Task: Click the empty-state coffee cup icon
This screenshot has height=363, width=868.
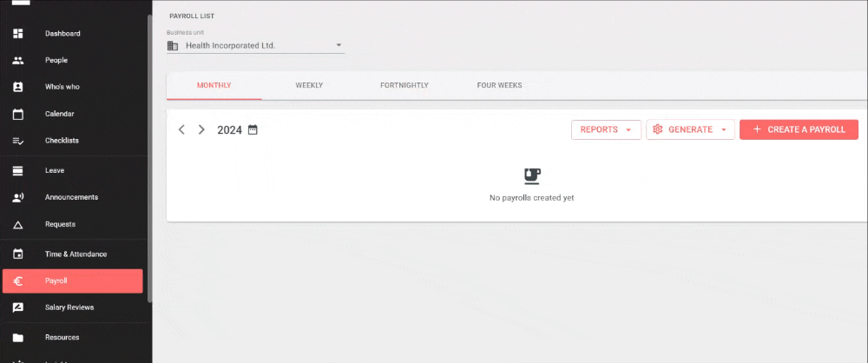Action: point(532,176)
